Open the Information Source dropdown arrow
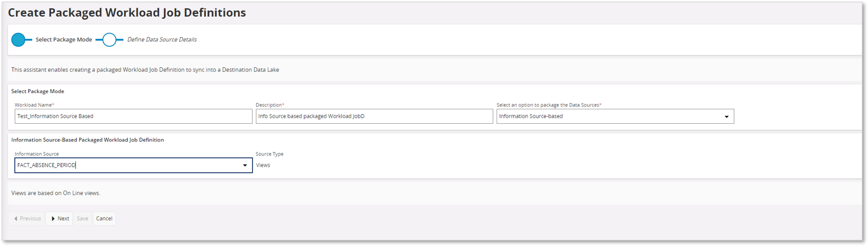Viewport: 868px width, 246px height. [245, 165]
